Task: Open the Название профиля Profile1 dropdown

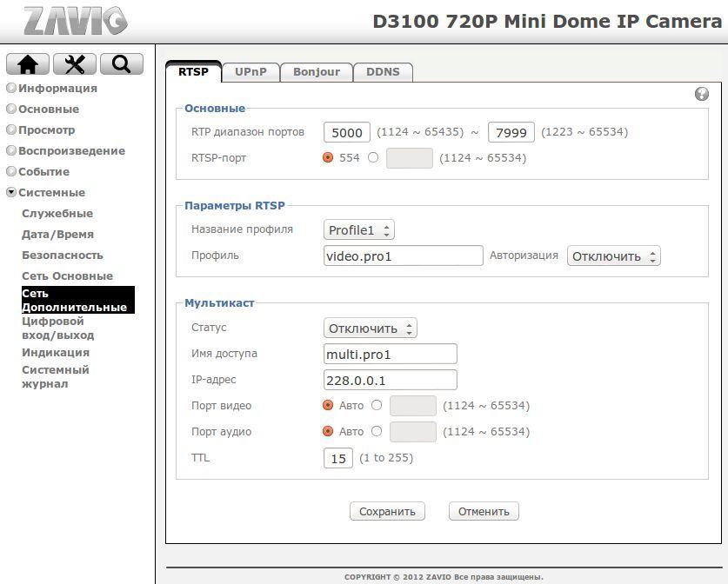Action: pyautogui.click(x=358, y=230)
